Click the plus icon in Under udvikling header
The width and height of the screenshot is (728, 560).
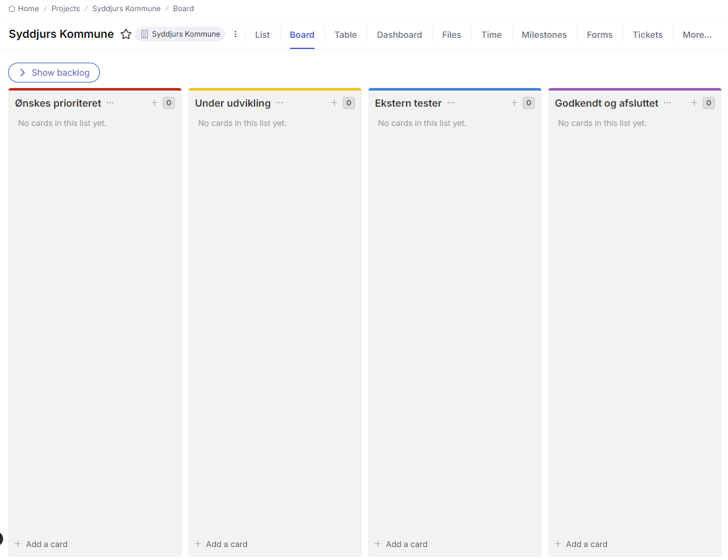pyautogui.click(x=335, y=103)
